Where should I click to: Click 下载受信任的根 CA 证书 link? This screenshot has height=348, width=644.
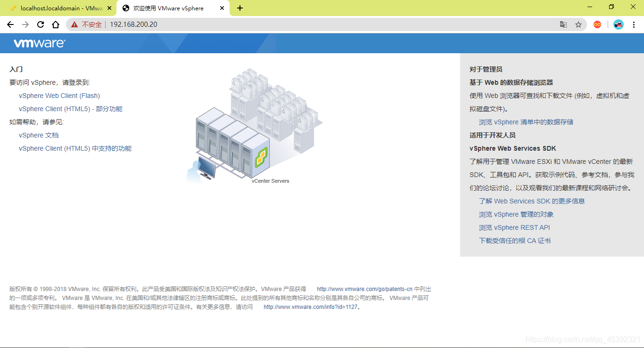coord(515,241)
